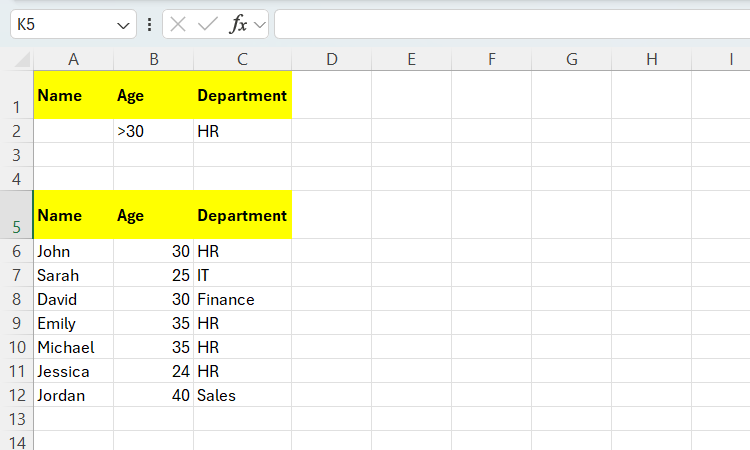750x450 pixels.
Task: Click the three-dot Name Box resize handle
Action: (150, 25)
